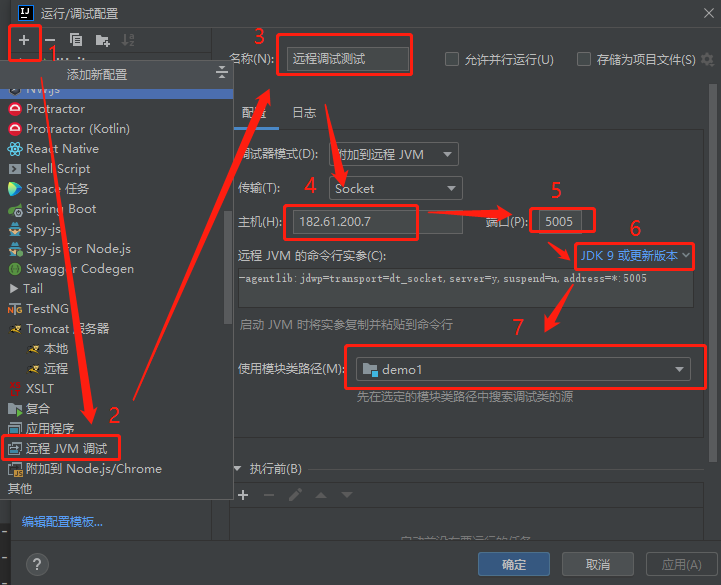Remove before-launch task with minus icon
This screenshot has height=585, width=721.
269,495
